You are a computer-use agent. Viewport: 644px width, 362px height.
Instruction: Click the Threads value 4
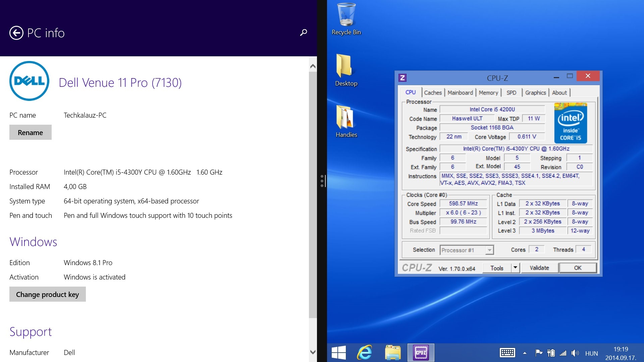584,249
